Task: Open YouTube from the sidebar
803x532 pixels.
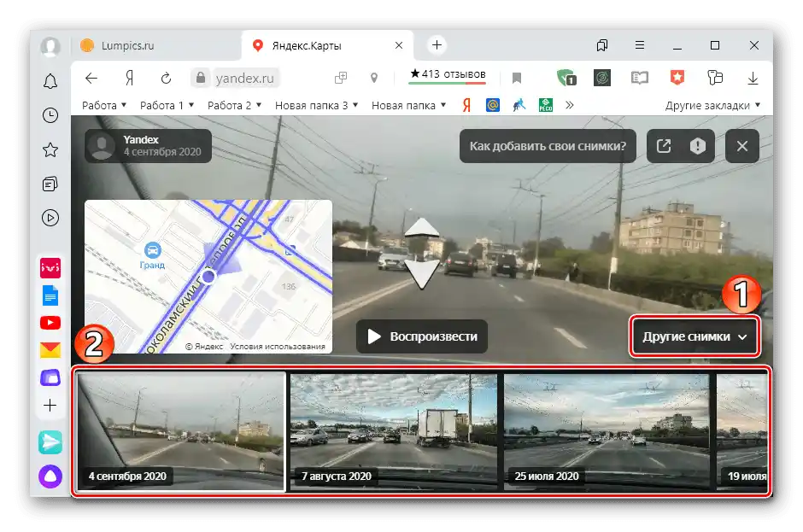Action: 50,323
